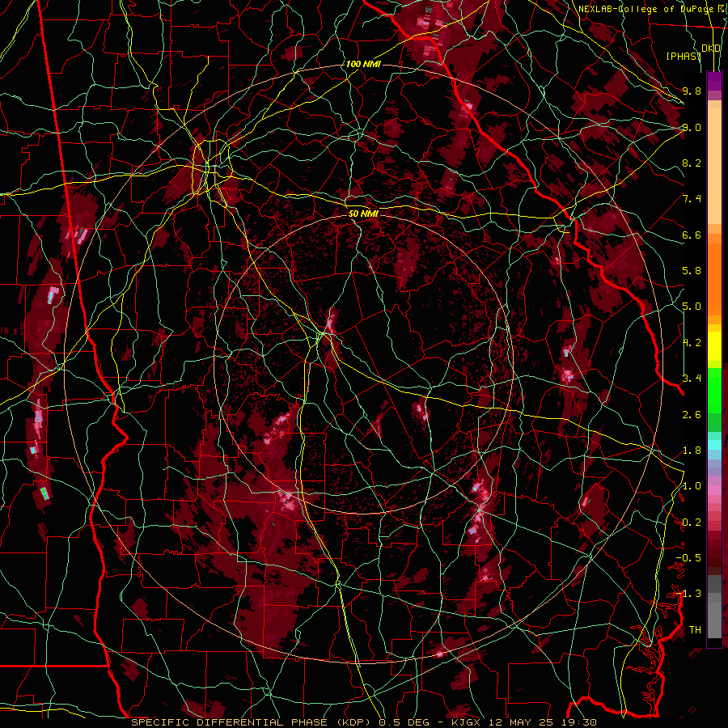Image resolution: width=728 pixels, height=728 pixels.
Task: Click the 1.8 value on color scale
Action: 692,451
